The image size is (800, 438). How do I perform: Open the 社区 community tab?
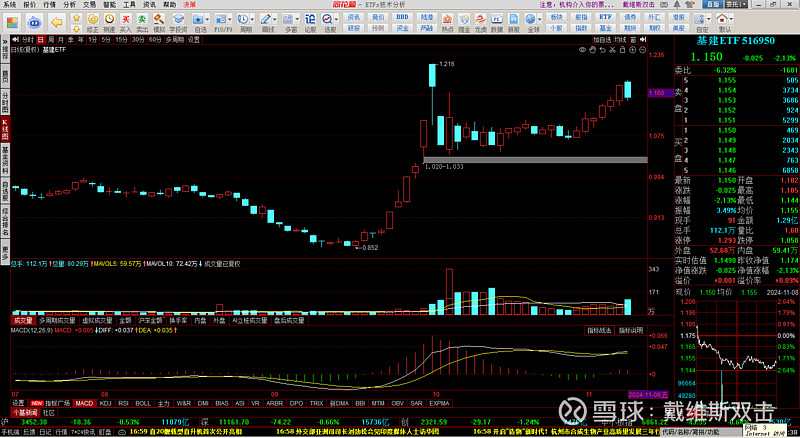(x=48, y=412)
